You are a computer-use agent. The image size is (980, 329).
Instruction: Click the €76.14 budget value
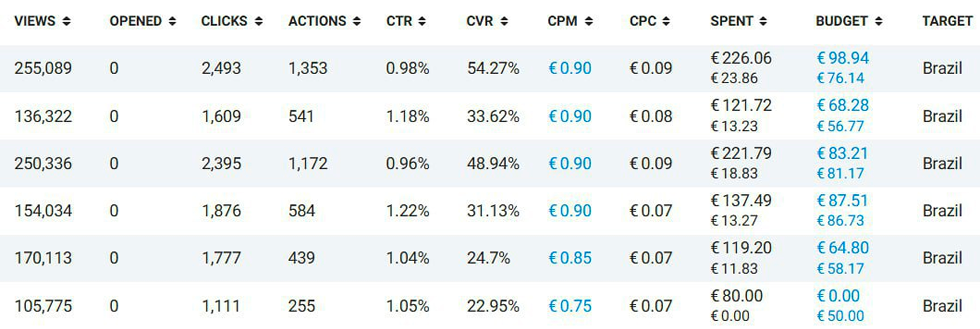(x=840, y=78)
